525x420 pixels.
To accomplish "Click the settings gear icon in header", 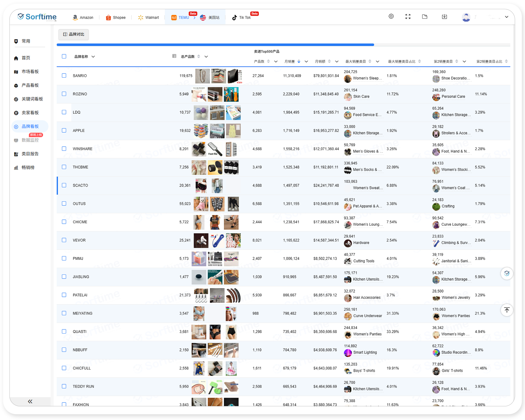I will pos(391,16).
